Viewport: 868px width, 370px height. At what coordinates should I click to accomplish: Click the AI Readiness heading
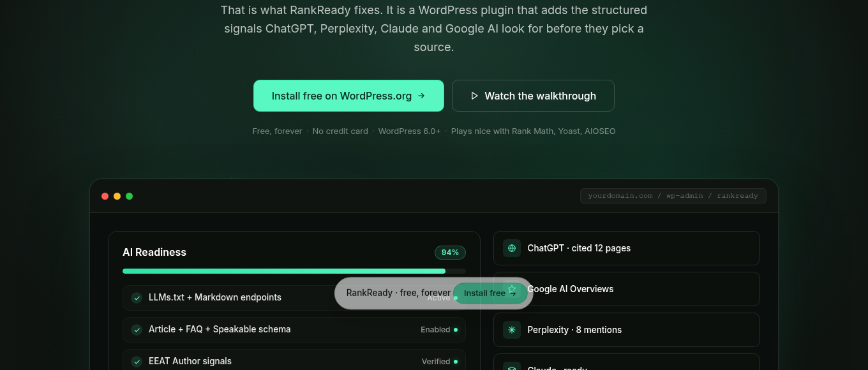click(x=154, y=253)
